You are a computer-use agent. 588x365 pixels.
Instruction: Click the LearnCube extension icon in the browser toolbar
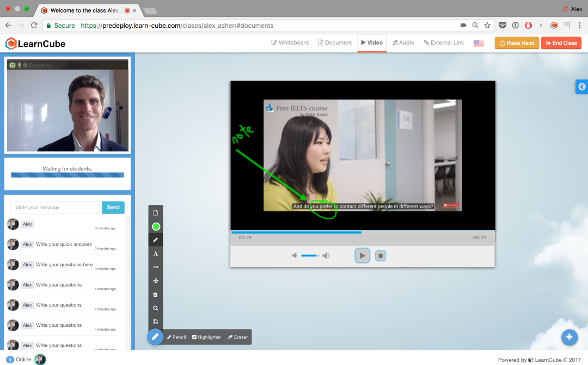554,25
